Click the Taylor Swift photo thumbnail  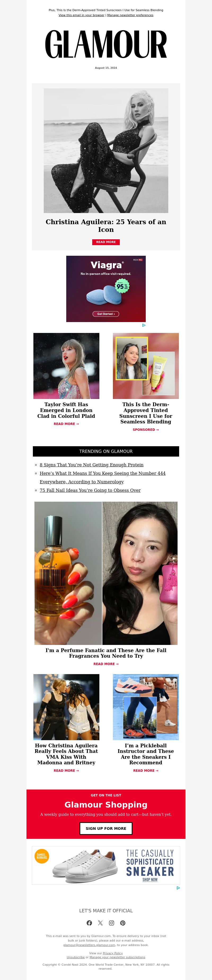67,366
